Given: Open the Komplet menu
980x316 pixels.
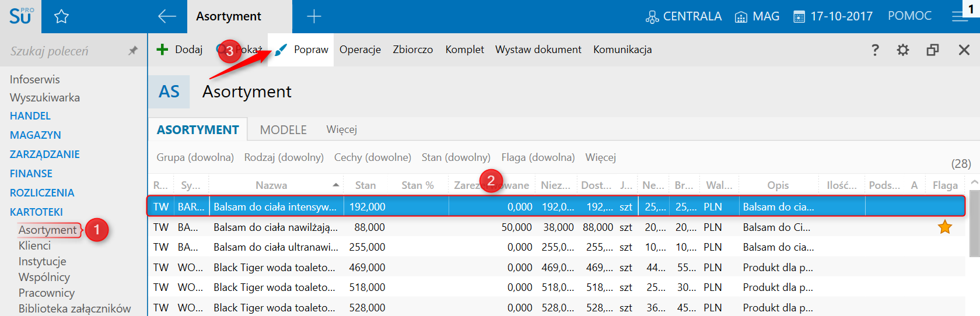Looking at the screenshot, I should pyautogui.click(x=465, y=50).
